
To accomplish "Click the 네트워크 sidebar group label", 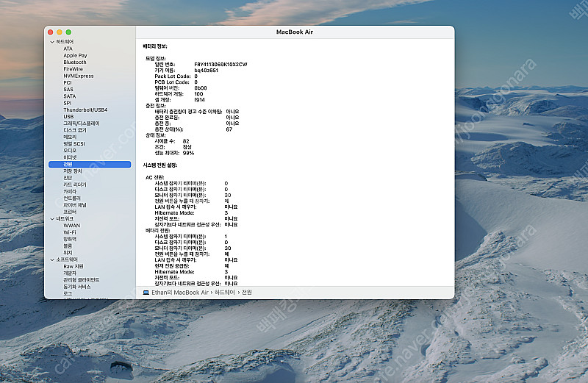I will click(65, 219).
